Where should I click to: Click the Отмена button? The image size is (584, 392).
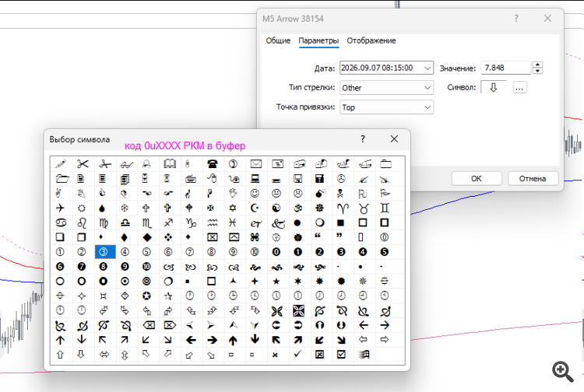[533, 179]
